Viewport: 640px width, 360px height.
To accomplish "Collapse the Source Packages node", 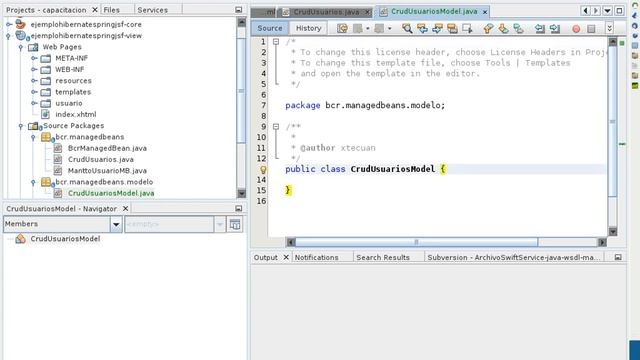I will pos(21,126).
